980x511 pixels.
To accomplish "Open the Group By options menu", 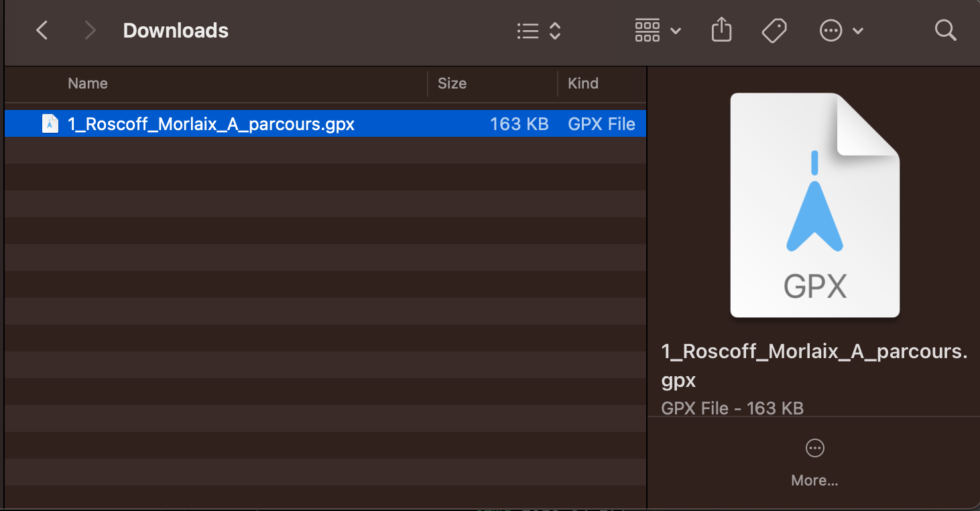I will point(658,31).
